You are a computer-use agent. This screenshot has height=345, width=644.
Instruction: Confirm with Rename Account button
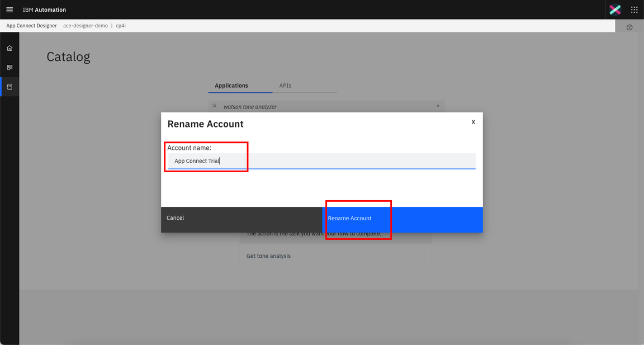pos(402,220)
